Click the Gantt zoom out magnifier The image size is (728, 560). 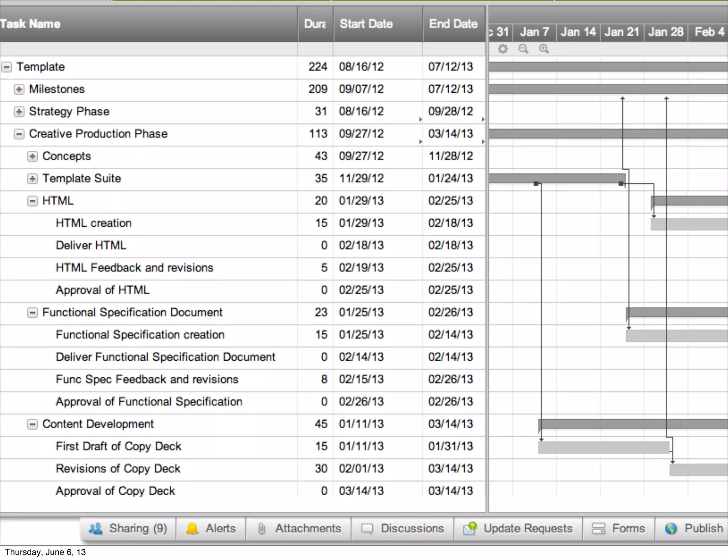[x=523, y=49]
